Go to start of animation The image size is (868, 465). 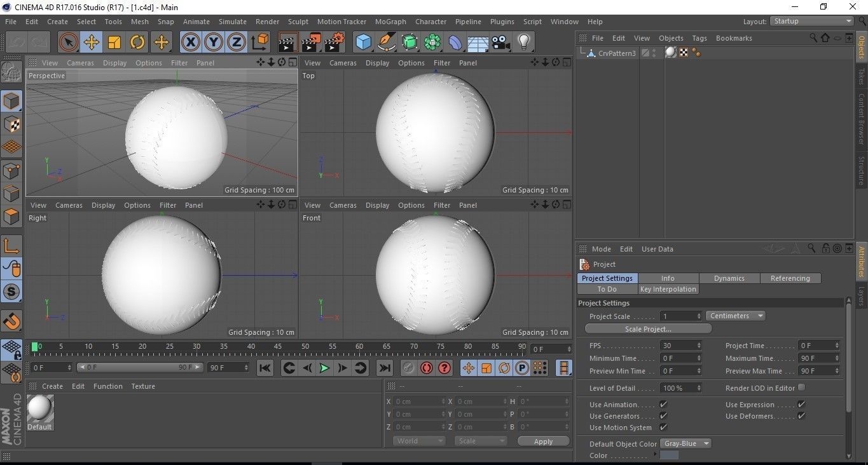pyautogui.click(x=265, y=368)
